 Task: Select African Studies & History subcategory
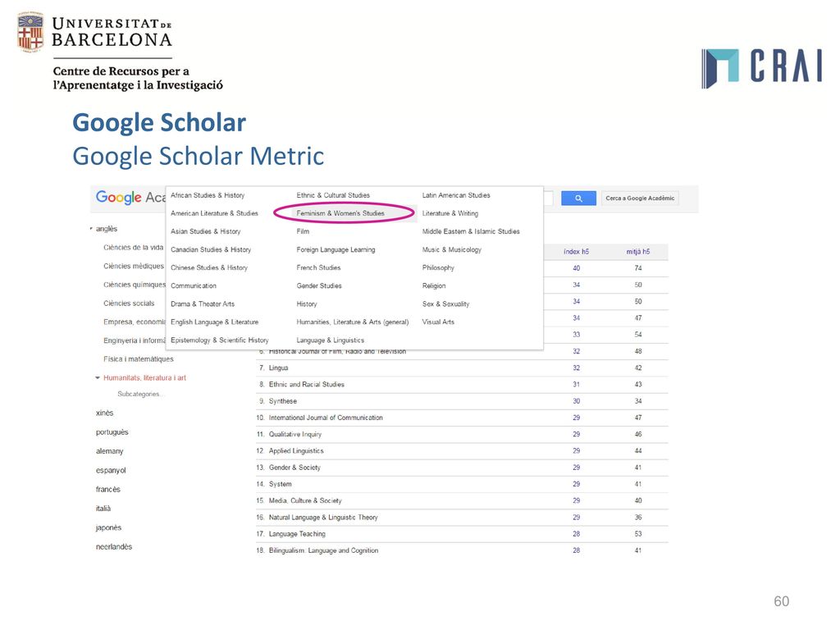click(208, 195)
